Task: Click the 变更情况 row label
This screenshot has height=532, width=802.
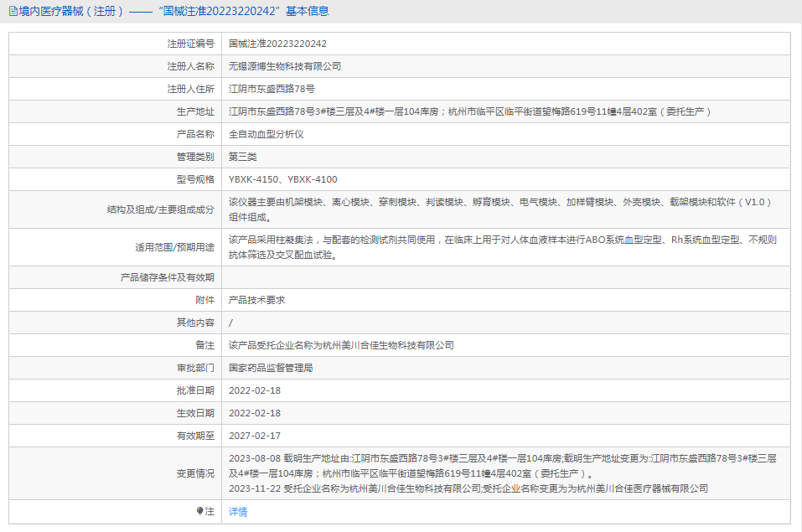Action: (195, 473)
